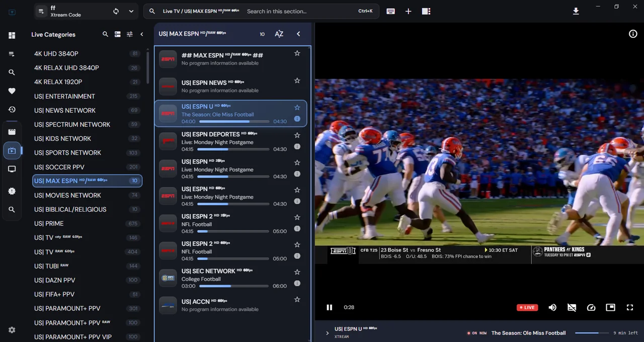Sort channels with the AZ button
Screen dimensions: 644x342
click(x=279, y=34)
